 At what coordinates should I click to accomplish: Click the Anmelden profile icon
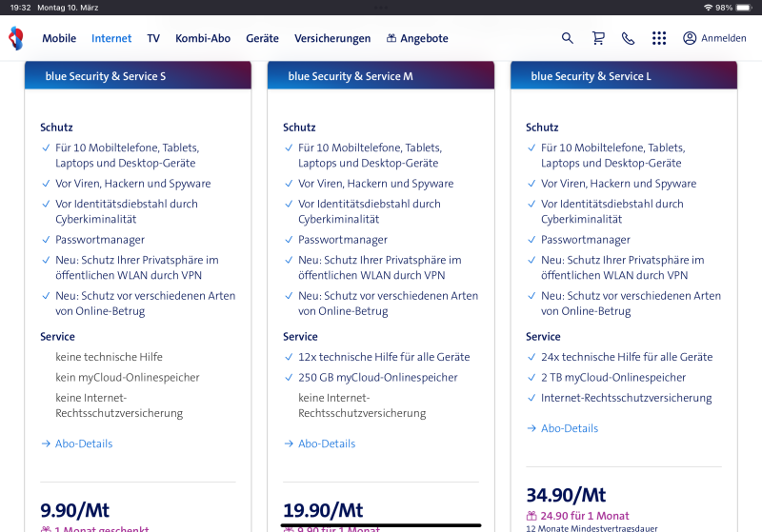690,38
